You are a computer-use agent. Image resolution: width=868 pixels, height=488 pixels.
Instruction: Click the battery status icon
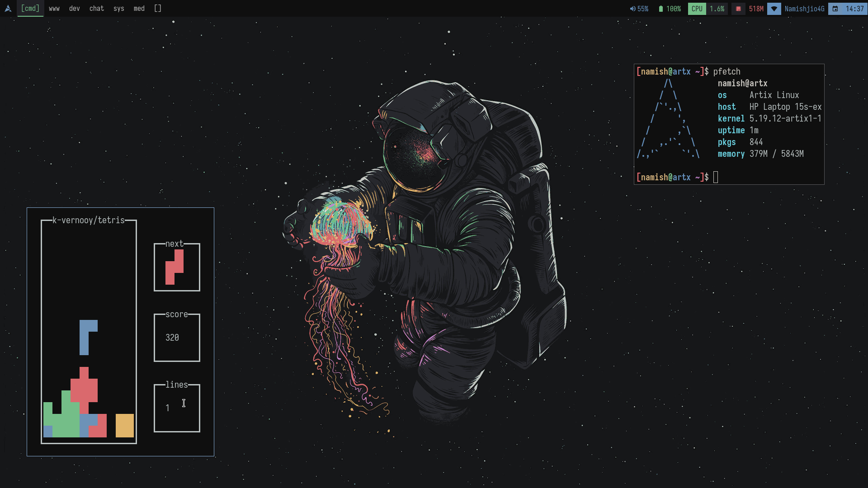point(660,9)
